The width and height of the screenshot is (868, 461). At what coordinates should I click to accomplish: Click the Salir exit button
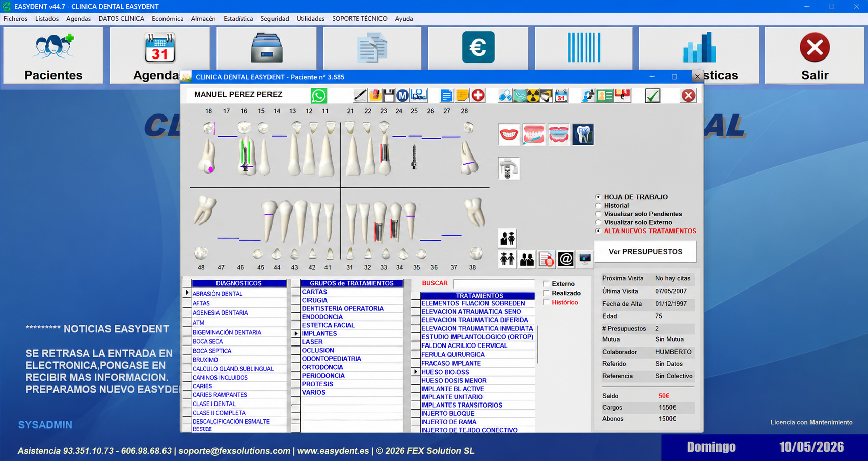815,55
